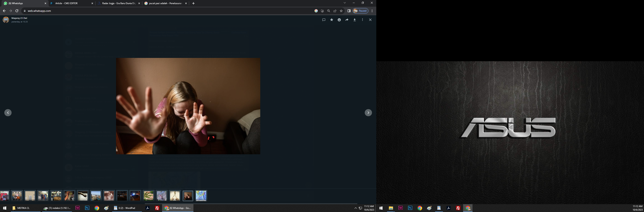The width and height of the screenshot is (644, 212).
Task: Open Paint icon on left taskbar
Action: coord(106,208)
